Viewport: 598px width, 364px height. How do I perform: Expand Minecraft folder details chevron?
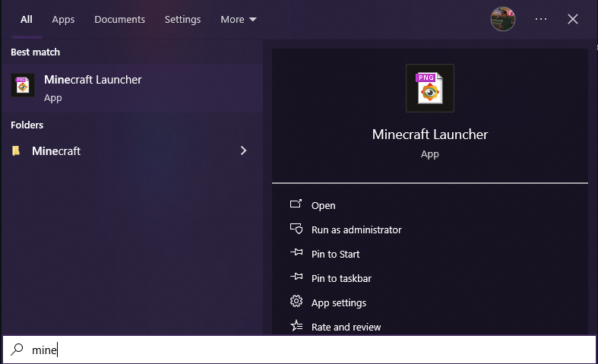pyautogui.click(x=243, y=150)
